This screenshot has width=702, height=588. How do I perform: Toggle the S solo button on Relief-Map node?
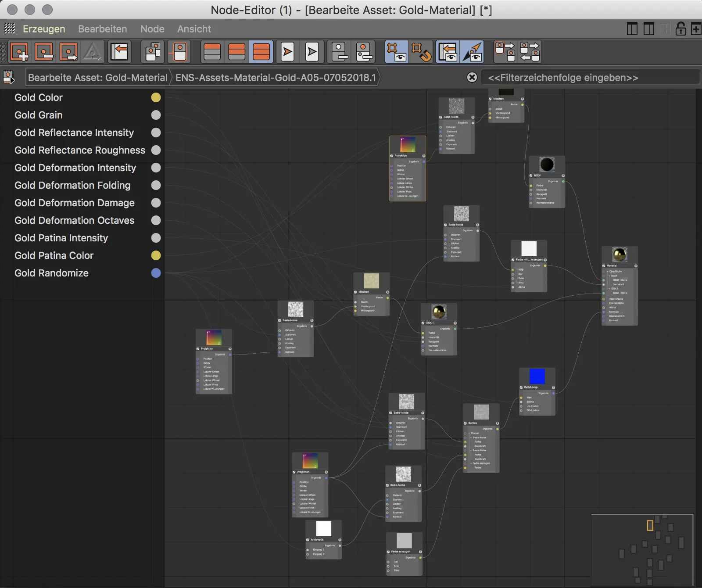(x=553, y=387)
